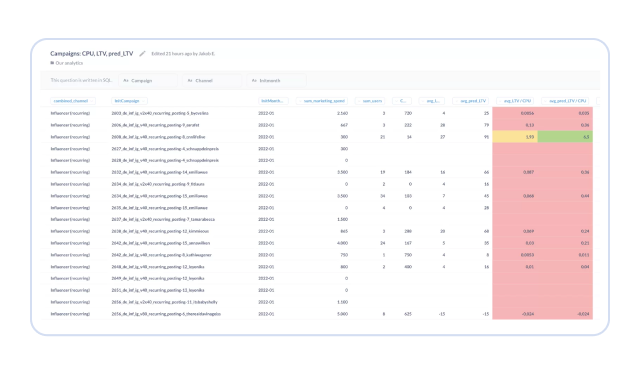Click Influencer (recurring) in the 2603 row
The image size is (640, 366).
coord(70,113)
